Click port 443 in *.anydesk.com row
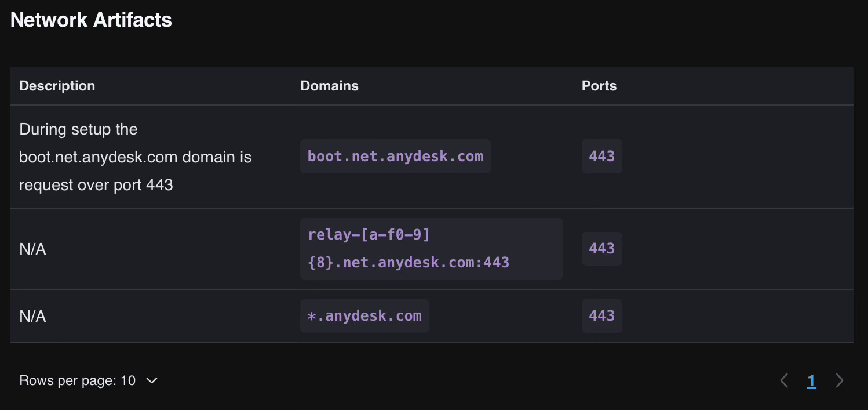 pos(601,316)
